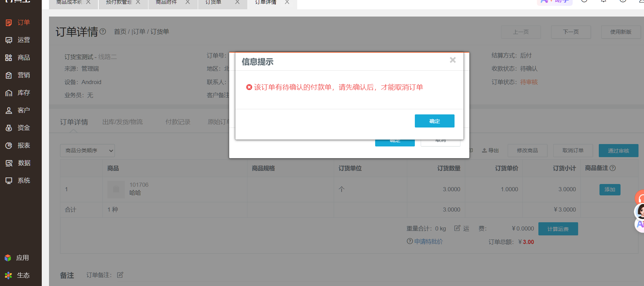Click the 使用新版 button
This screenshot has height=286, width=644.
pos(621,32)
